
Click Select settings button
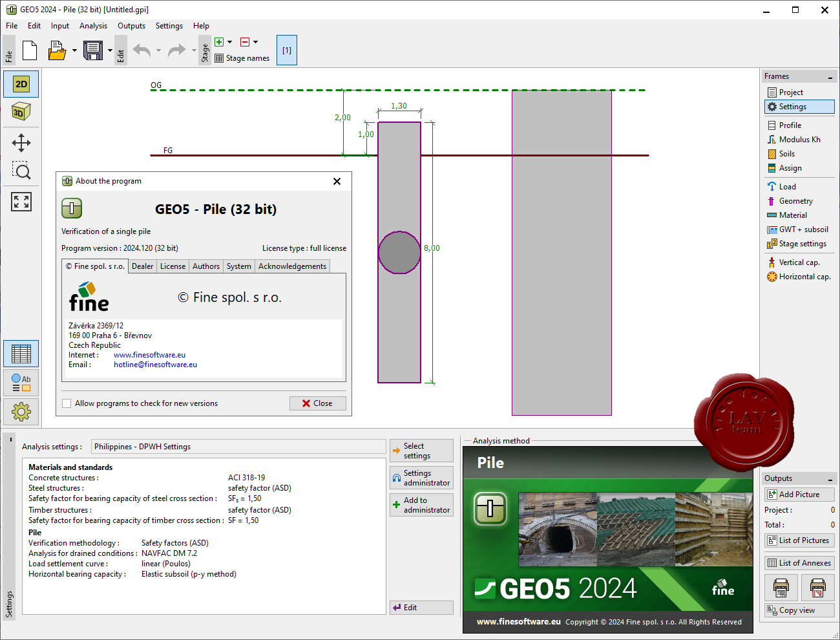pos(421,451)
